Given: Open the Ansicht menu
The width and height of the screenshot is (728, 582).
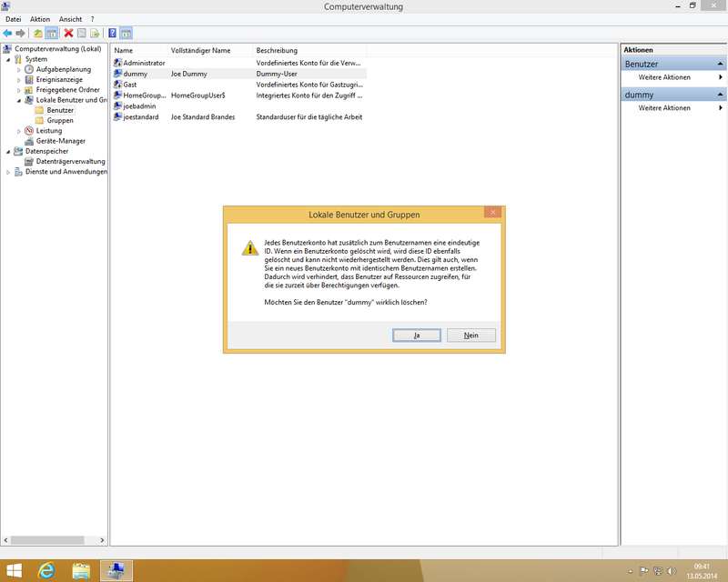Looking at the screenshot, I should pos(70,19).
